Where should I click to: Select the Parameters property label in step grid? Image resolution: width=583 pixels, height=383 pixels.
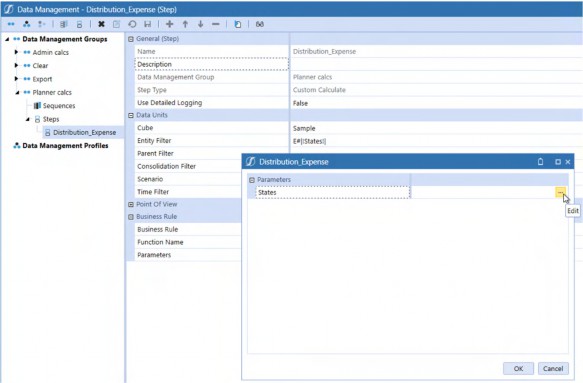tap(154, 255)
